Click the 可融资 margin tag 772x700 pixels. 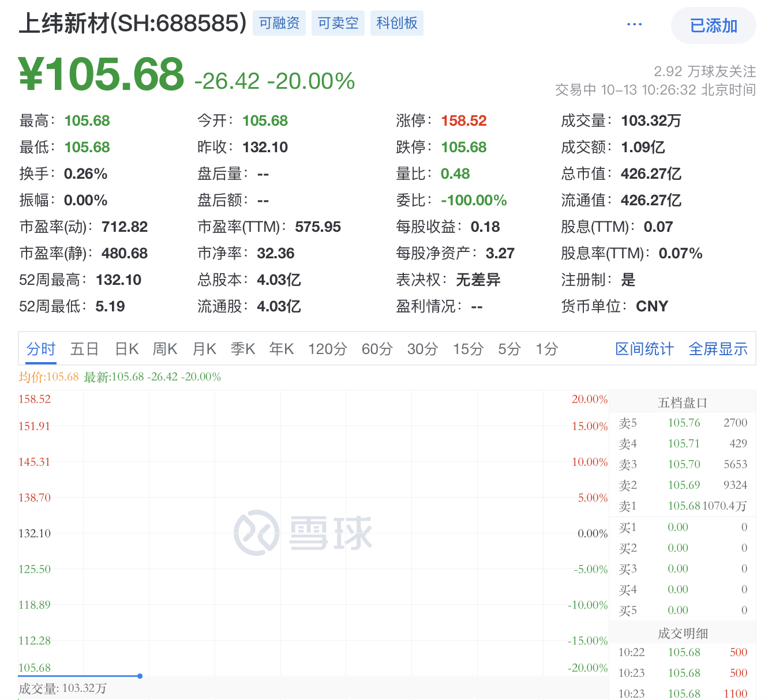click(x=279, y=23)
